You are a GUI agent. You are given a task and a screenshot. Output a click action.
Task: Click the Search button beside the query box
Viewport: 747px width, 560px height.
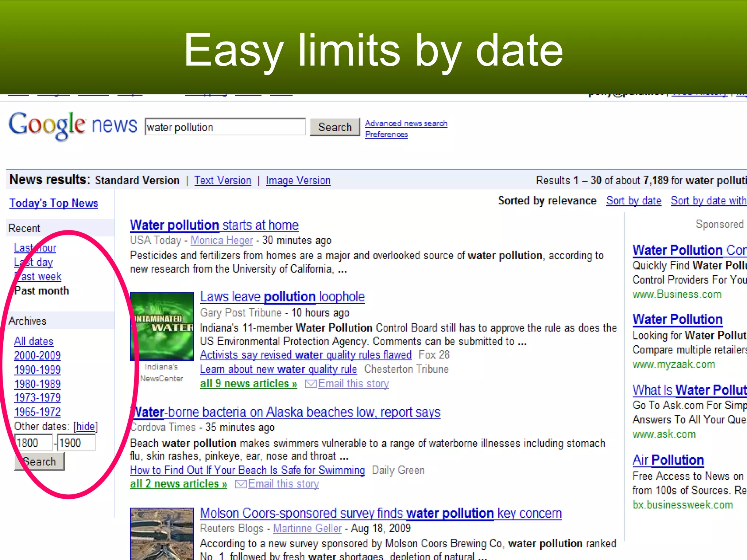[335, 127]
